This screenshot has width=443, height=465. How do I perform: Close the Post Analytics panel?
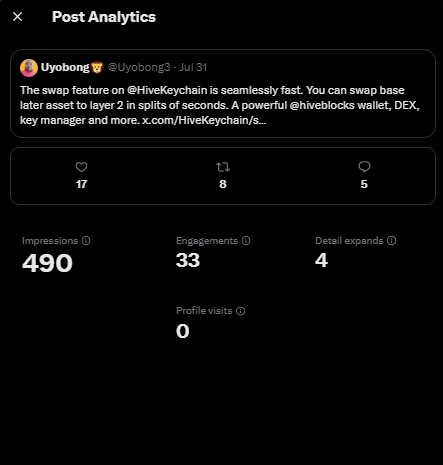(x=17, y=17)
